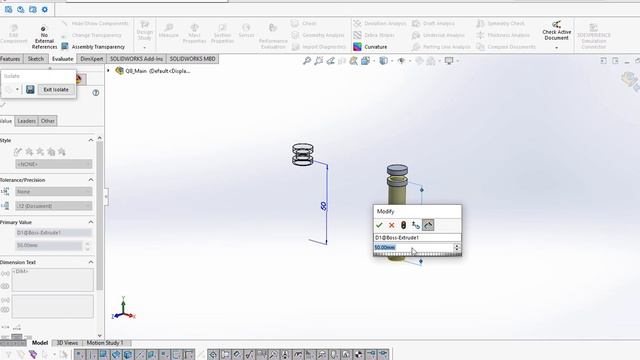Screen dimensions: 640x360
Task: Click the purple filter icon in bottom toolbar
Action: pos(33,354)
